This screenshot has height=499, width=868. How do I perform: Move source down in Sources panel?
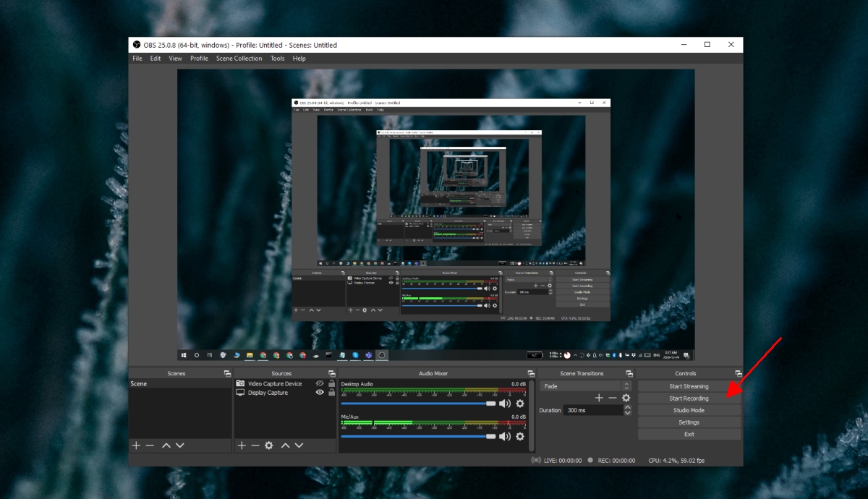tap(299, 445)
